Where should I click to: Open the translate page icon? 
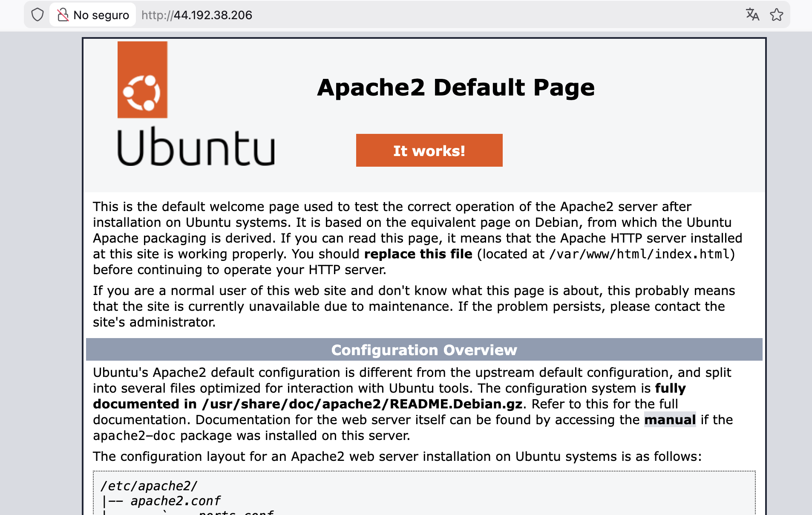pyautogui.click(x=752, y=15)
